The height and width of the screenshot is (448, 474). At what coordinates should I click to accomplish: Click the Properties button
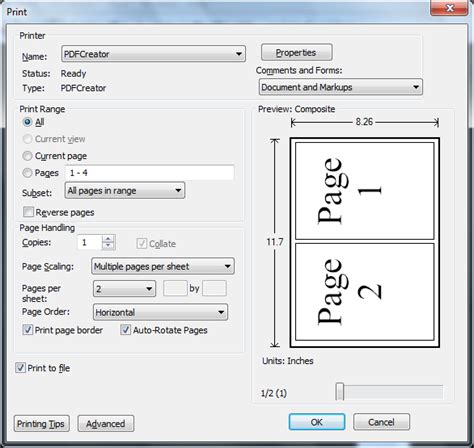coord(296,52)
